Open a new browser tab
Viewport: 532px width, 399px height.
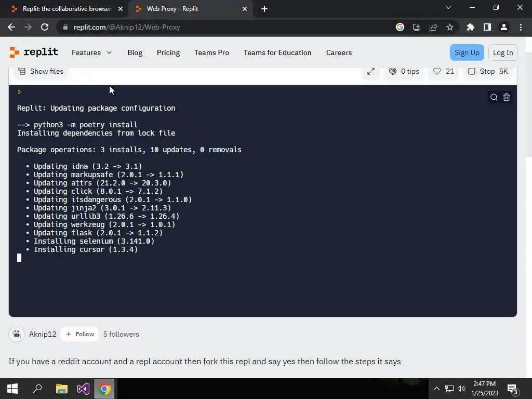[264, 9]
